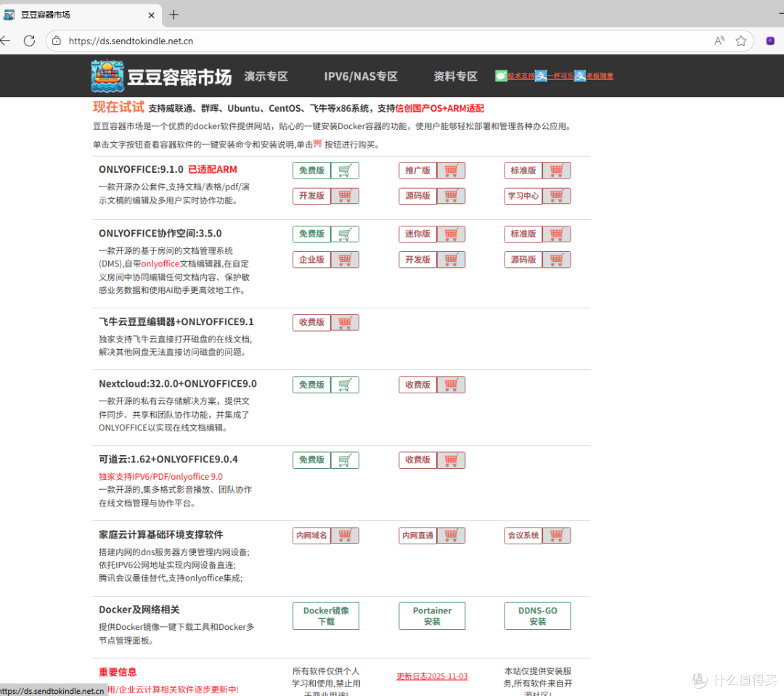Image resolution: width=784 pixels, height=696 pixels.
Task: Click the Read aloud icon in address bar
Action: (719, 41)
